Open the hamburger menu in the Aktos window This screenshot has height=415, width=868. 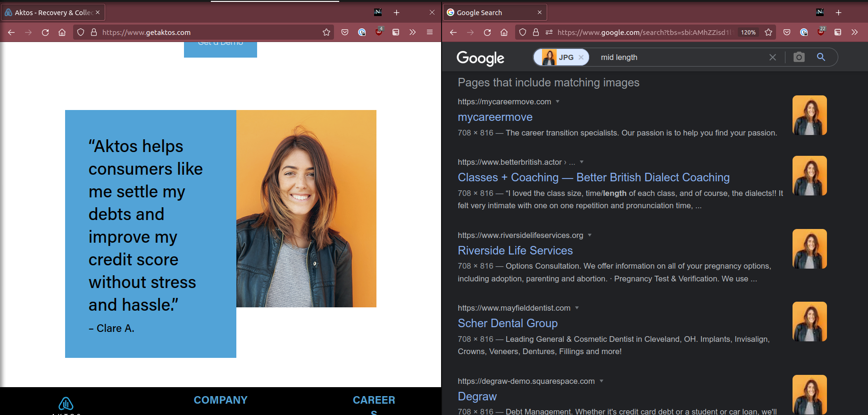point(430,32)
